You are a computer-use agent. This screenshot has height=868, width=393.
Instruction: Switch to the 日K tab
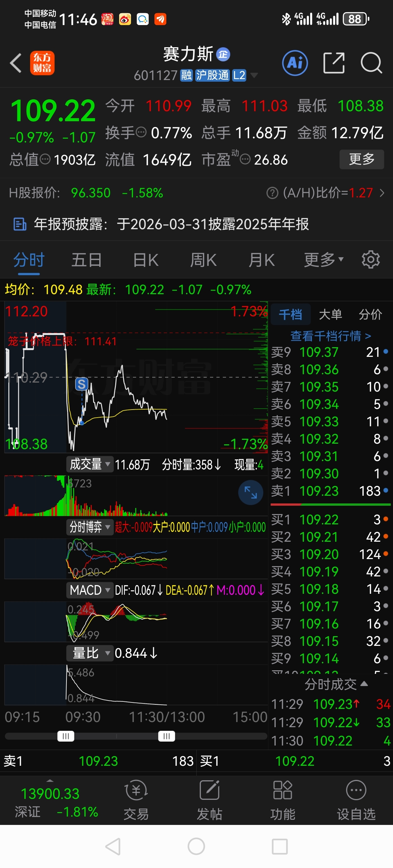(x=146, y=260)
